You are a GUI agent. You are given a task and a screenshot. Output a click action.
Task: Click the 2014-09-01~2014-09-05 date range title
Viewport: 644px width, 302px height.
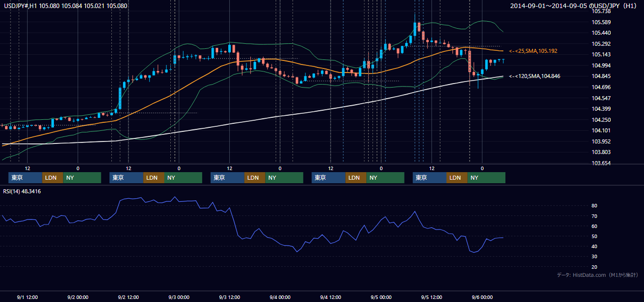[x=574, y=6]
